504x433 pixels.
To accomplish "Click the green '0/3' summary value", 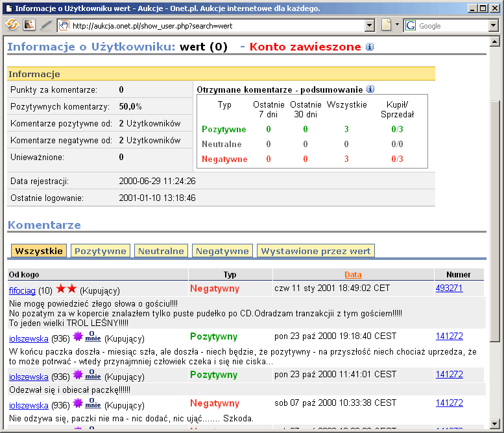I will point(397,129).
